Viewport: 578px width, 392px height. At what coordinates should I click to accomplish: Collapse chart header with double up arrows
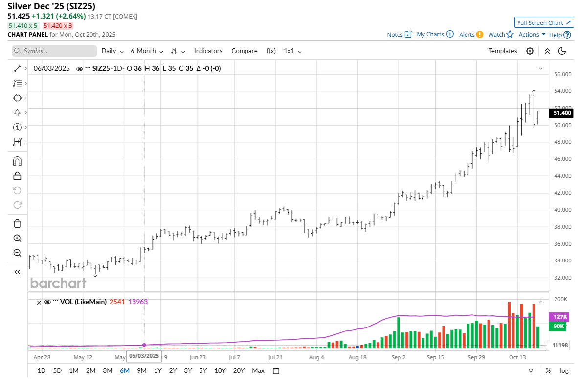click(x=547, y=51)
